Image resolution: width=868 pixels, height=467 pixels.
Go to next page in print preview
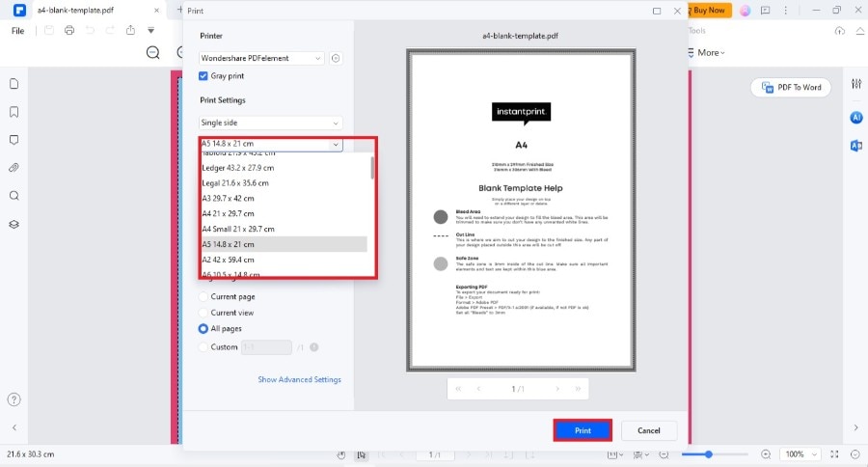(557, 389)
